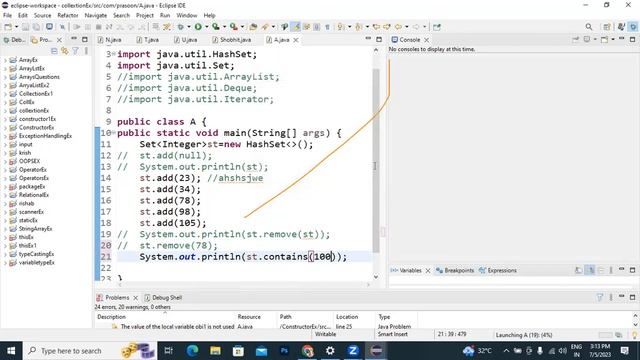This screenshot has width=640, height=360.
Task: Click the Resume debug toolbar icon
Action: coord(76,27)
